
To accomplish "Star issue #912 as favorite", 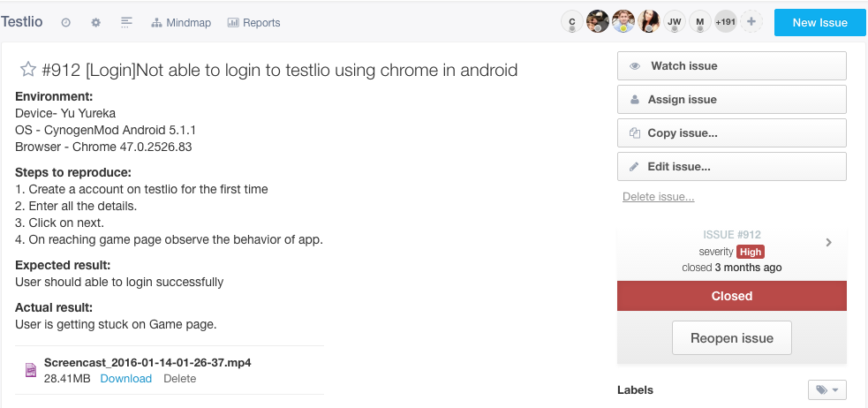I will tap(27, 70).
